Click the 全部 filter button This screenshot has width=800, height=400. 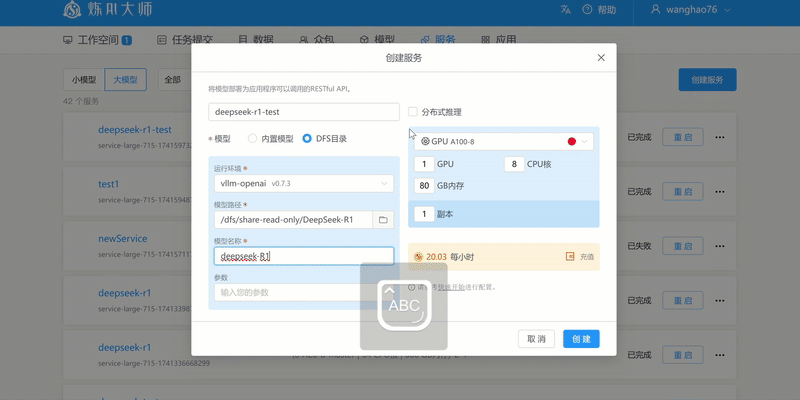click(173, 80)
